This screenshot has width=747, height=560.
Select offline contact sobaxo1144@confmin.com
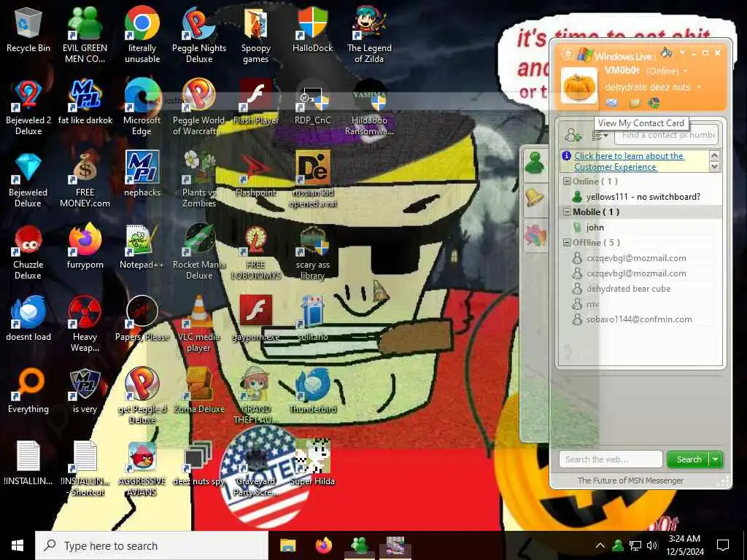tap(632, 319)
